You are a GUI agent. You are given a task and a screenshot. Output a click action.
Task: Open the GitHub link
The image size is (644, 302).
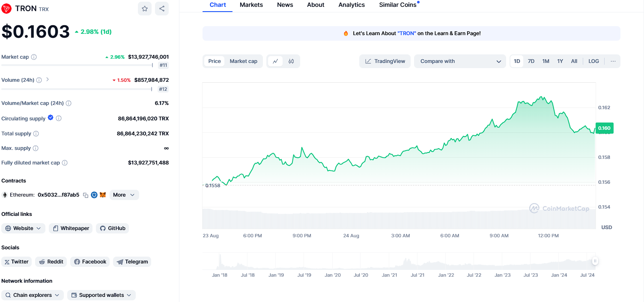click(x=112, y=228)
